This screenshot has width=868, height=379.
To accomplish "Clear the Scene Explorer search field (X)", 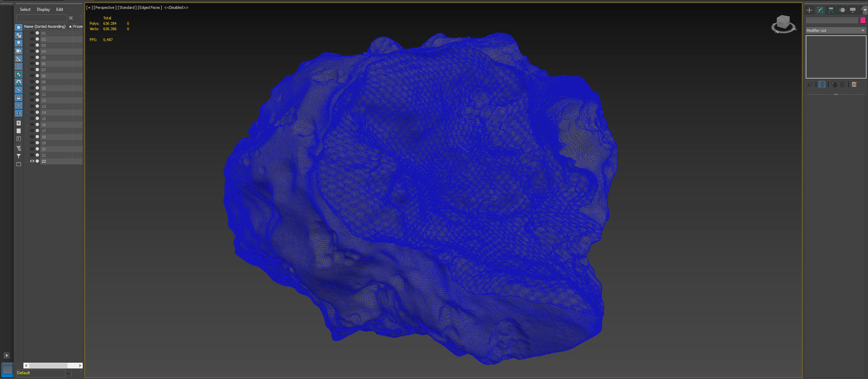I will pyautogui.click(x=71, y=18).
